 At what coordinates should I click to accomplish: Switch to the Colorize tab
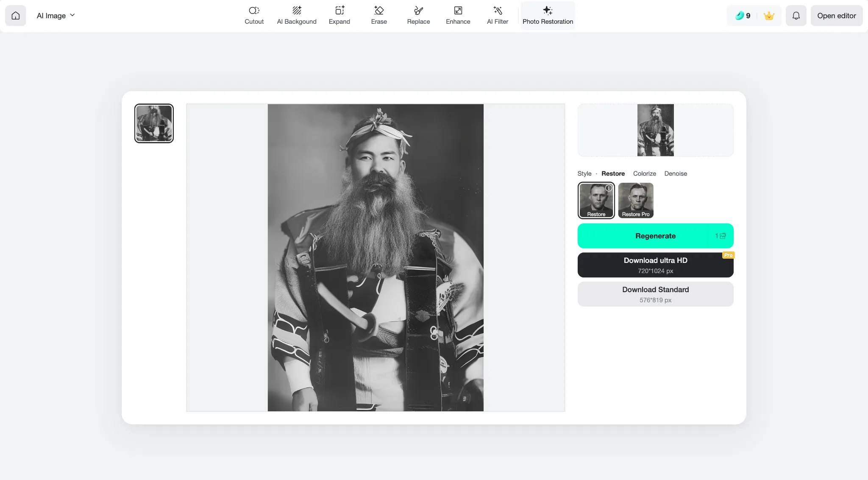click(644, 173)
